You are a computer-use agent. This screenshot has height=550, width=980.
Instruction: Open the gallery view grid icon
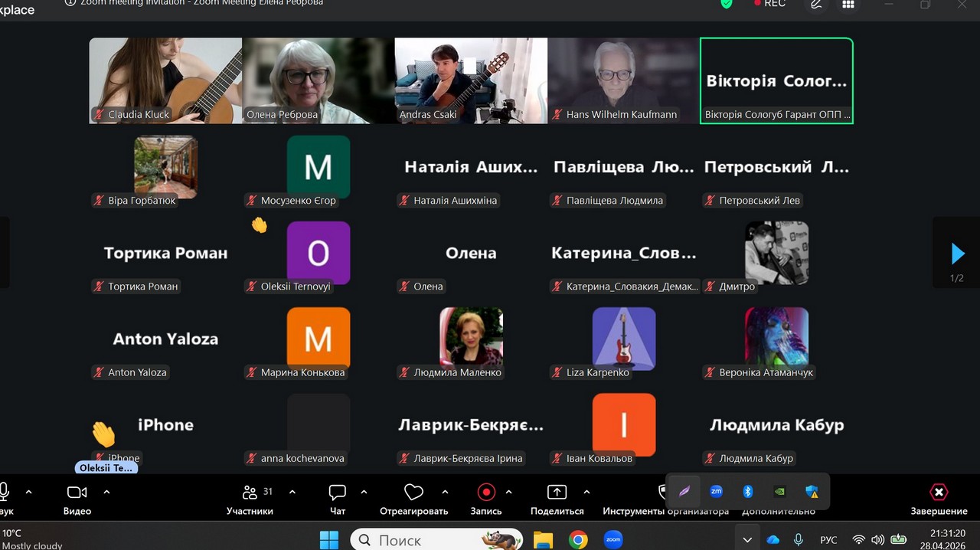pyautogui.click(x=848, y=4)
